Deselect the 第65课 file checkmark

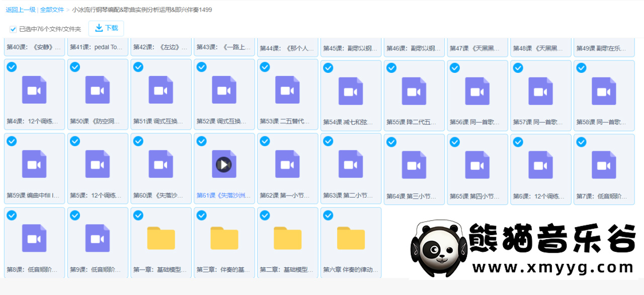454,142
